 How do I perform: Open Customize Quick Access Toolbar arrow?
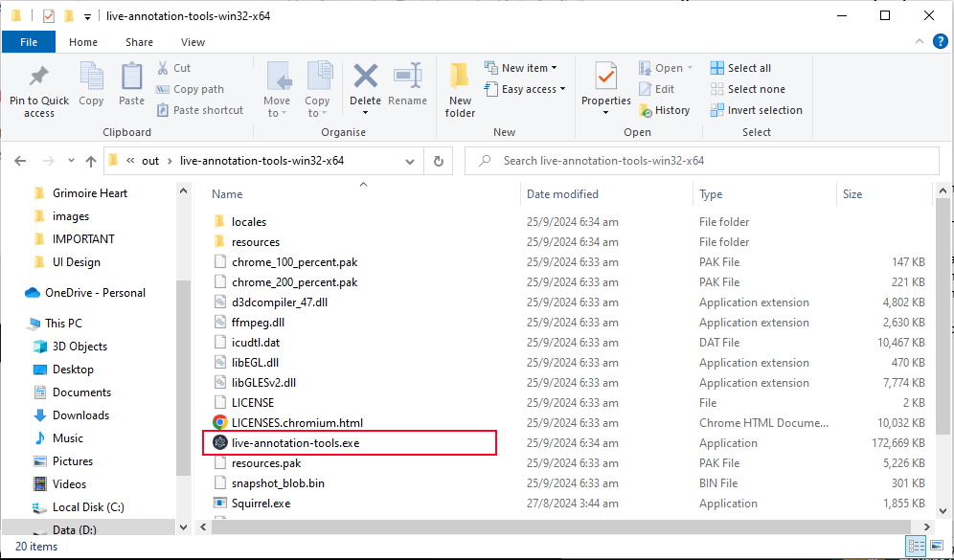point(87,17)
